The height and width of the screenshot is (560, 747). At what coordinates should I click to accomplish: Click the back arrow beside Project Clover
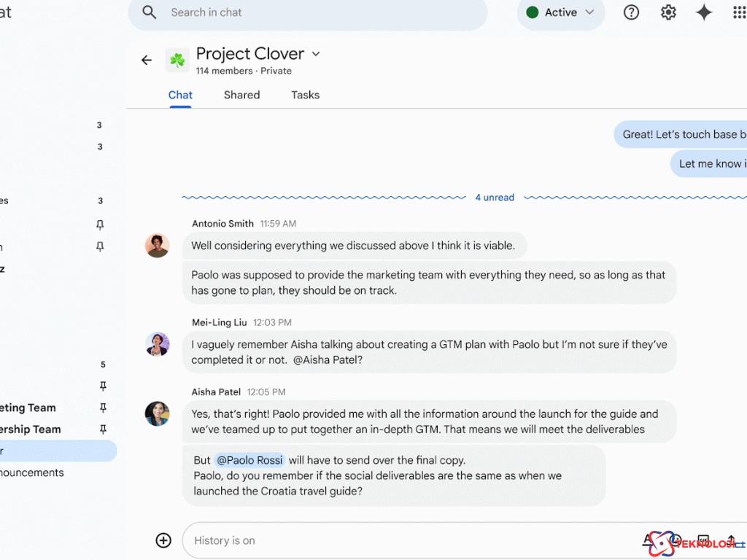pyautogui.click(x=147, y=61)
